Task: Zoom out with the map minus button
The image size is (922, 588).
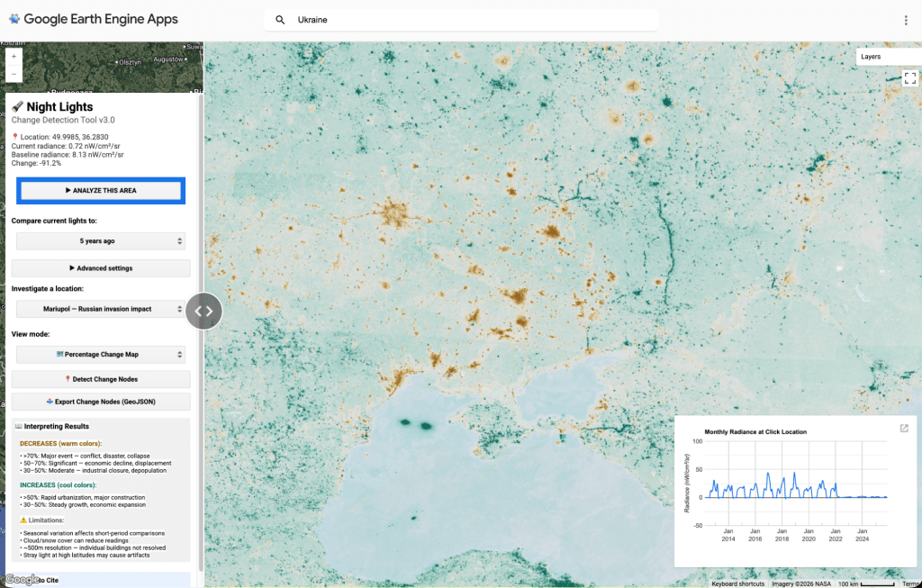Action: tap(14, 74)
